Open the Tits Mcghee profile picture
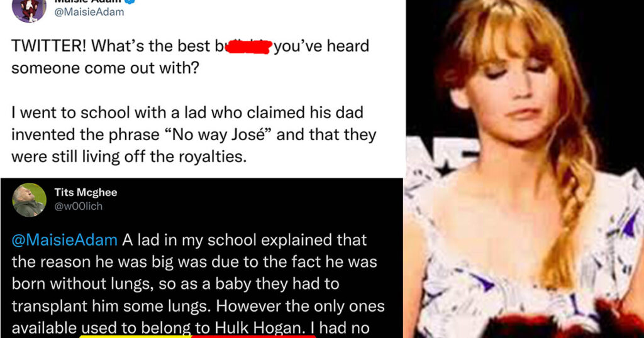Image resolution: width=644 pixels, height=338 pixels. [x=29, y=200]
